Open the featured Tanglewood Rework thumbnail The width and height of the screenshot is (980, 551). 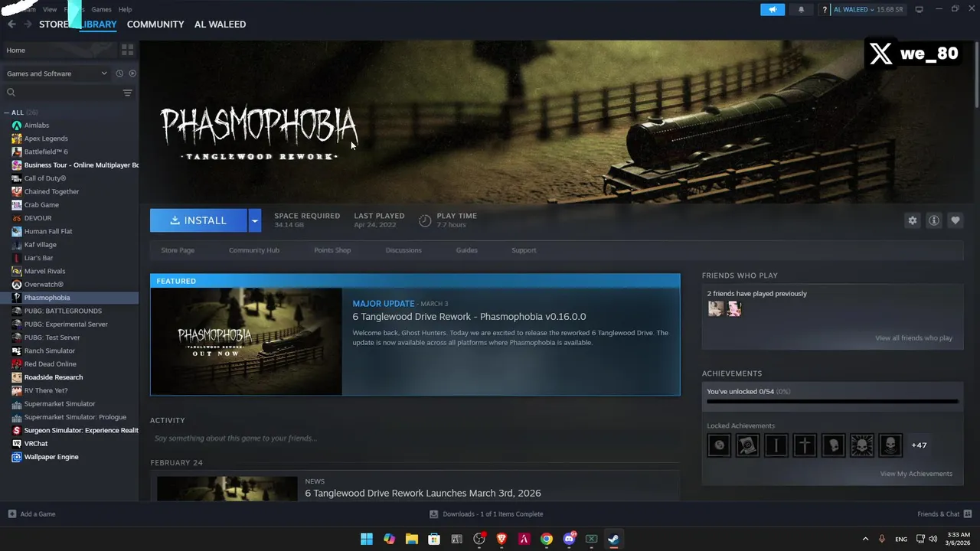coord(247,341)
